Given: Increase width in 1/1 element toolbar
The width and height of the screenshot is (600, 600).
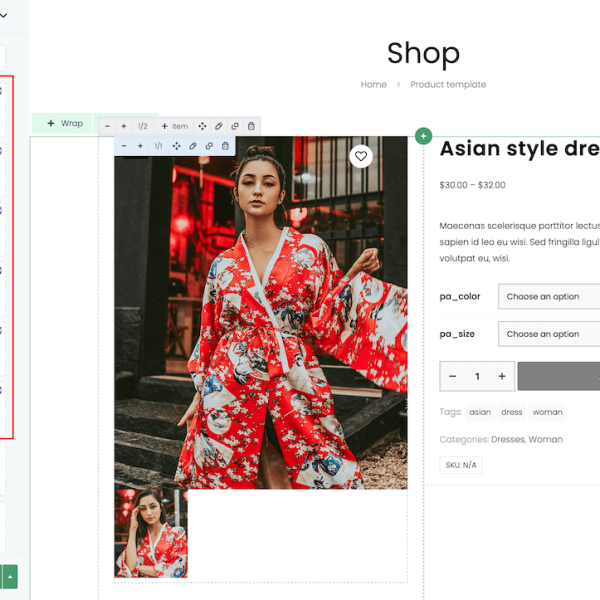Looking at the screenshot, I should pyautogui.click(x=140, y=146).
